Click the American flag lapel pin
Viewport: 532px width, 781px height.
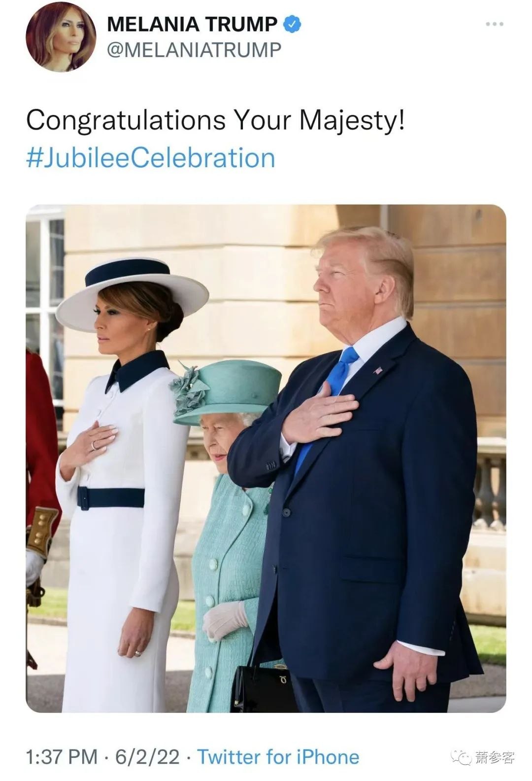378,370
